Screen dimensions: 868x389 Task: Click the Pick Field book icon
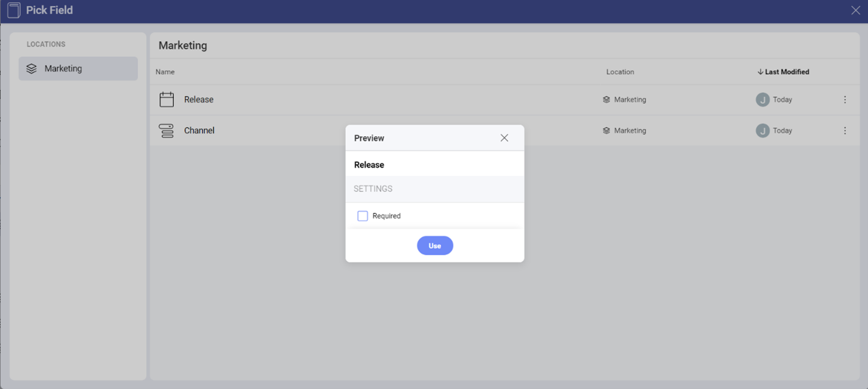13,10
